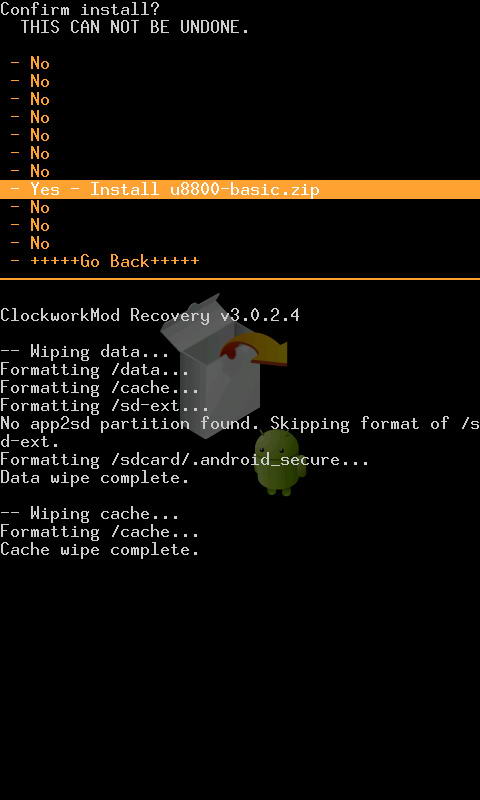Select the last No just above Go Back
The width and height of the screenshot is (480, 800).
coord(30,243)
